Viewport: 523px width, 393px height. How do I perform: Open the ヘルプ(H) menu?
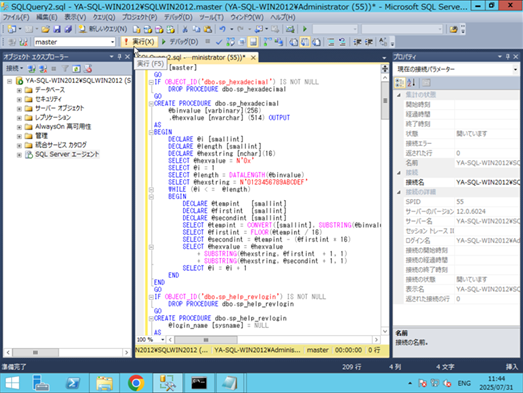[283, 17]
